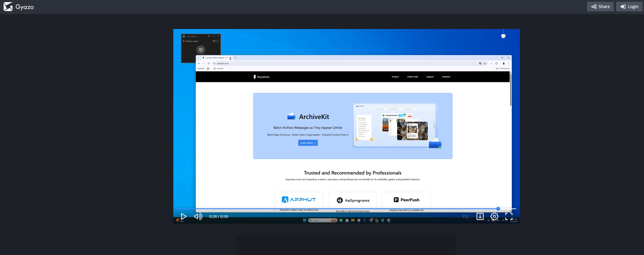Select the Swyshare Official Website browser tab
Image resolution: width=644 pixels, height=255 pixels.
coord(217,58)
